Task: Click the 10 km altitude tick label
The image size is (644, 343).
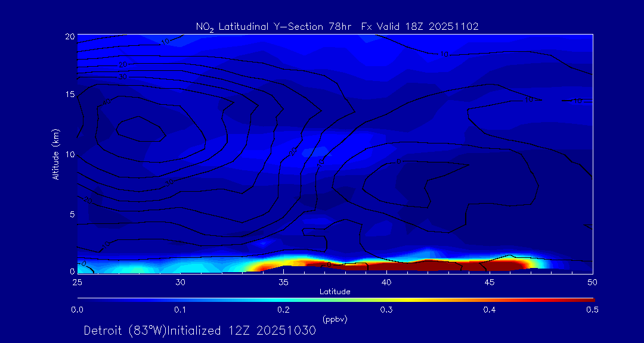Action: (x=69, y=154)
